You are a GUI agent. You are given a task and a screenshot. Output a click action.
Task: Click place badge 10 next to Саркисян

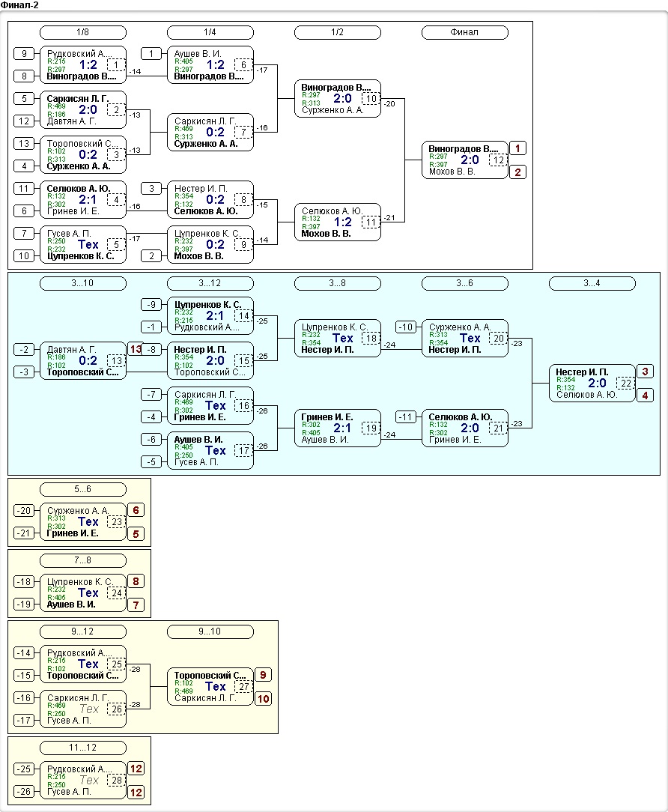tap(263, 699)
